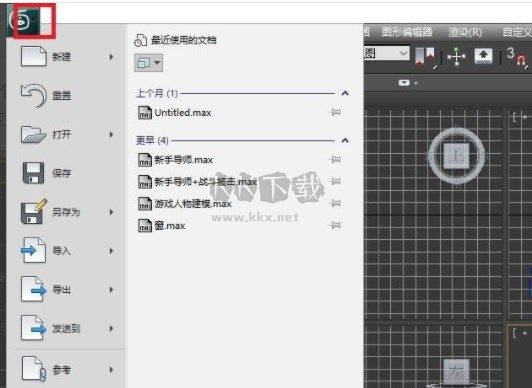
Task: Open recent file 窗.max
Action: point(170,226)
